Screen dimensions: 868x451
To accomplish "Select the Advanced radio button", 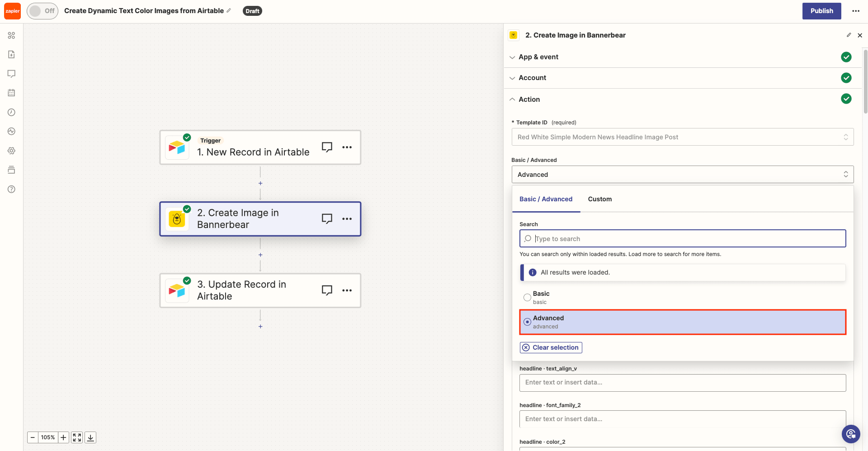I will [x=527, y=322].
